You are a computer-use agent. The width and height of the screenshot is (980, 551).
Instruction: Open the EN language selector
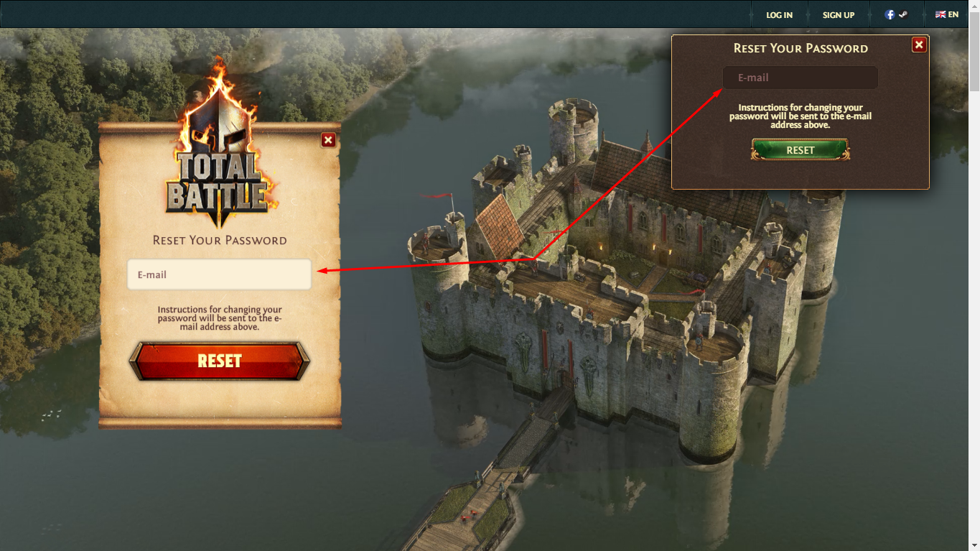pos(947,14)
